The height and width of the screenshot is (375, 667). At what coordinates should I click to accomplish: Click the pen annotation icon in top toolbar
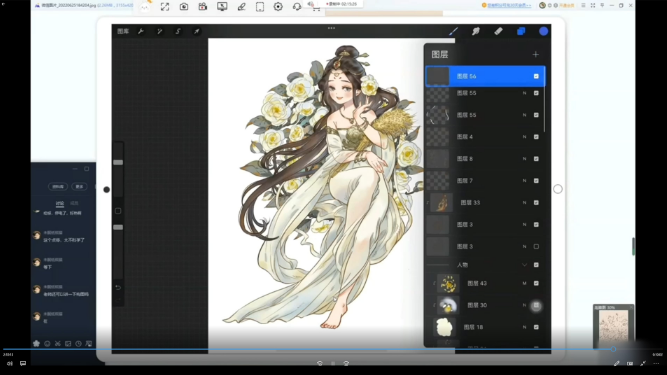point(241,7)
